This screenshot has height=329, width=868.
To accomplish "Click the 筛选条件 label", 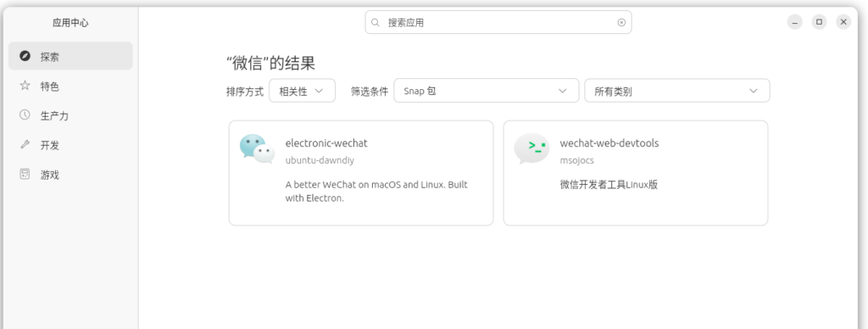I will coord(370,92).
